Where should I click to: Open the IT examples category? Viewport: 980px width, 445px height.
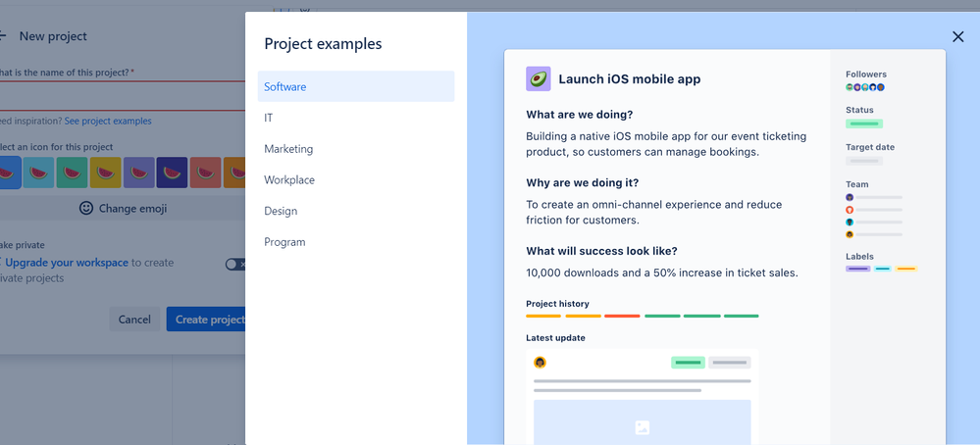(x=356, y=118)
